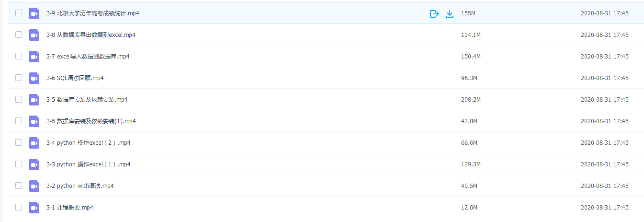Click the date of the 3-1 课程概要 row

pos(605,208)
